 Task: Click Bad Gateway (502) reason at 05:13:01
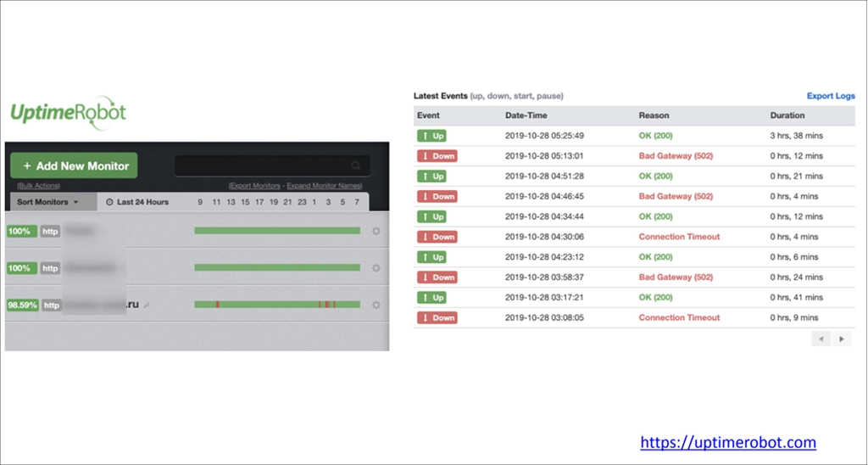tap(676, 156)
